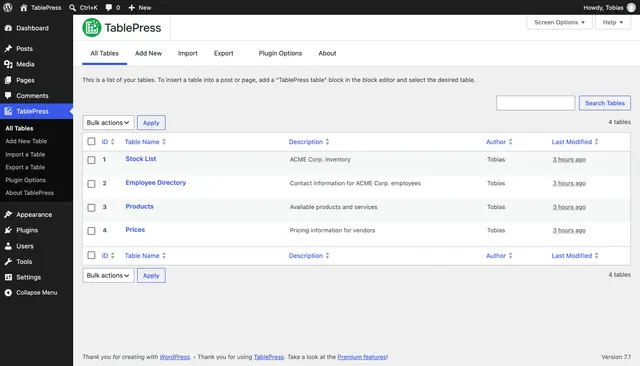
Task: Click the bottom Apply button
Action: [x=151, y=275]
